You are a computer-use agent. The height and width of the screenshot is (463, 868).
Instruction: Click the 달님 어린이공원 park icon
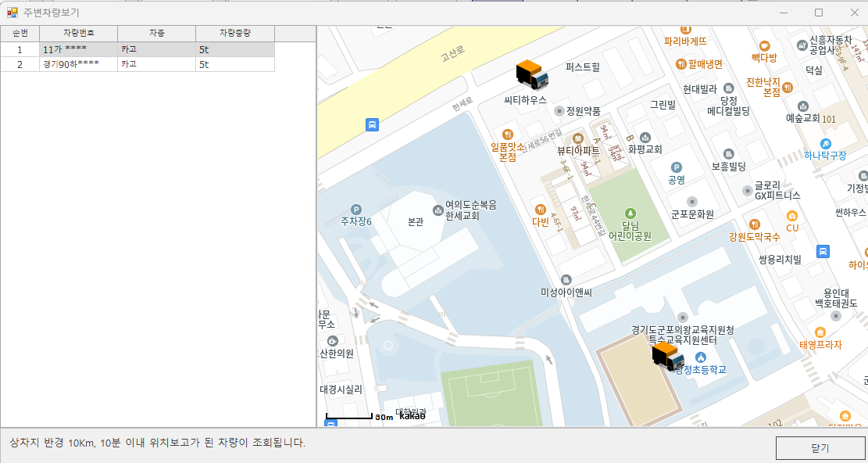coord(630,213)
